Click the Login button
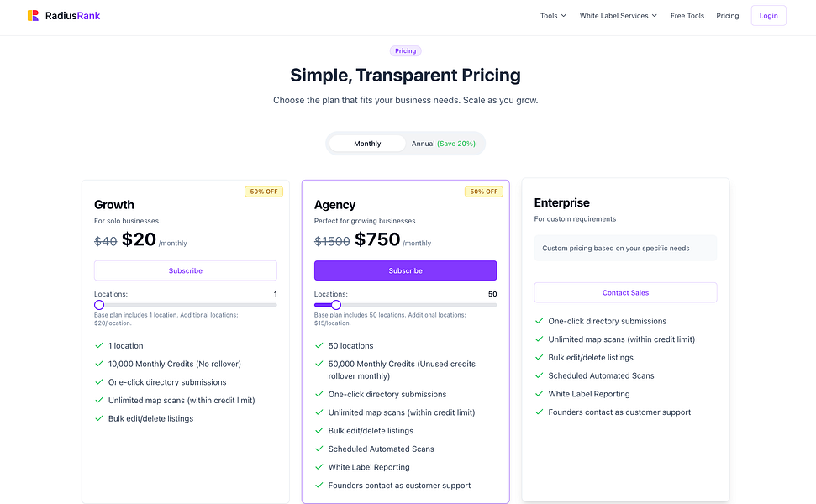Screen dimensions: 816x504 [768, 16]
